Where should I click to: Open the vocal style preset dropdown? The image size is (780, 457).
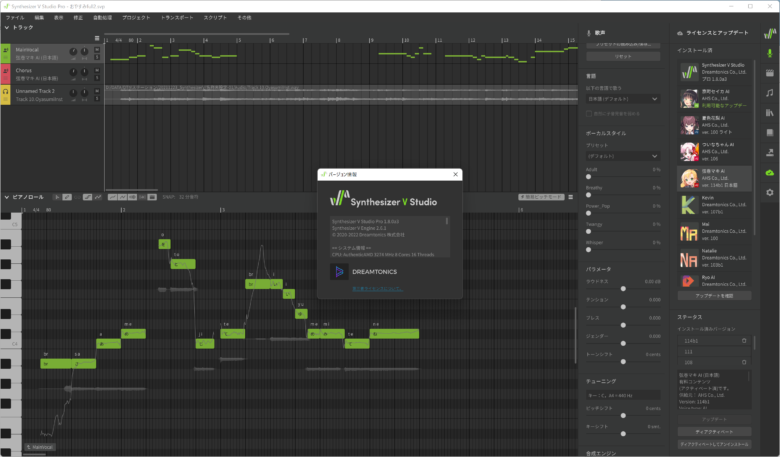tap(623, 156)
